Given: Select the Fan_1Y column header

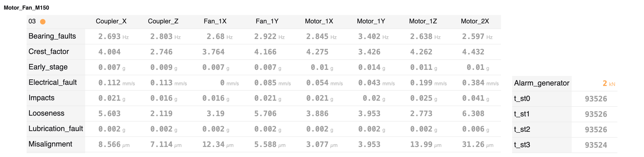Looking at the screenshot, I should point(267,21).
